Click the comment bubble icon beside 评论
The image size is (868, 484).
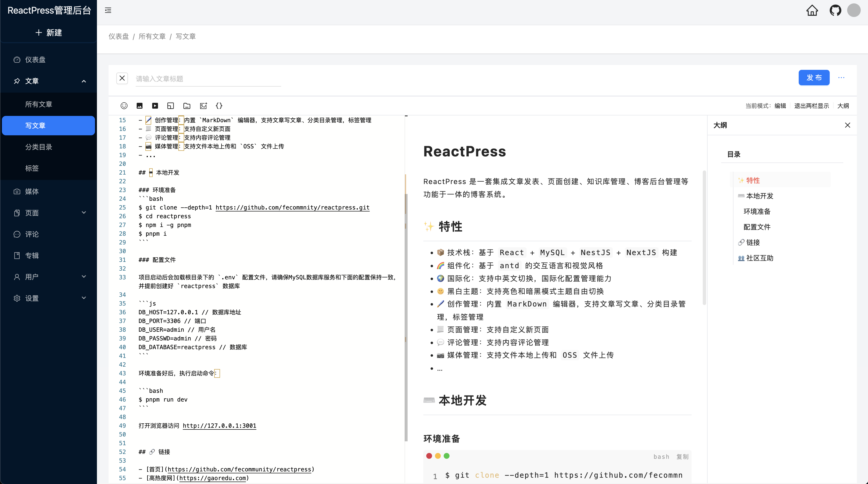(x=17, y=234)
